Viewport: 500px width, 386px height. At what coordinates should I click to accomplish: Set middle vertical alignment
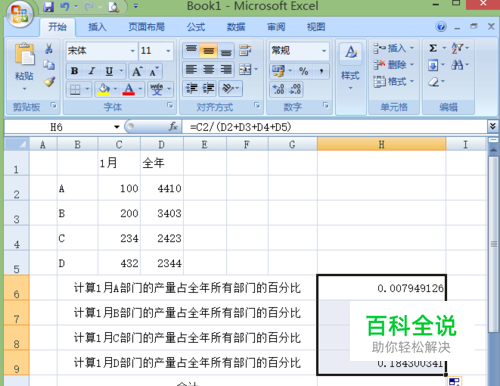209,50
